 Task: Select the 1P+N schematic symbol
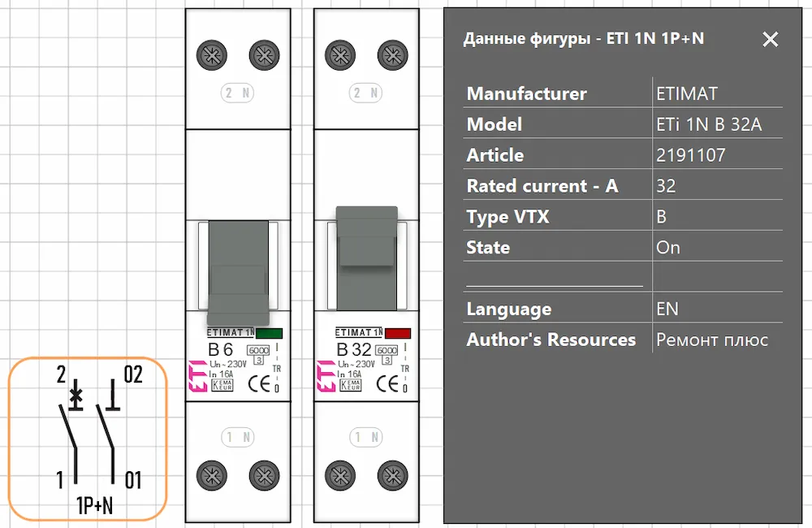[x=88, y=439]
